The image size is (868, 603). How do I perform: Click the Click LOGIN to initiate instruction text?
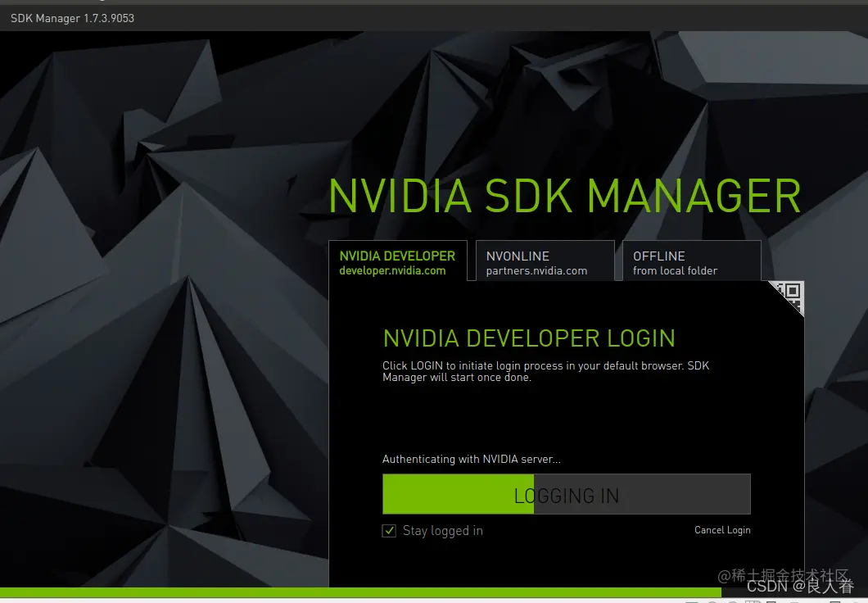click(x=546, y=371)
